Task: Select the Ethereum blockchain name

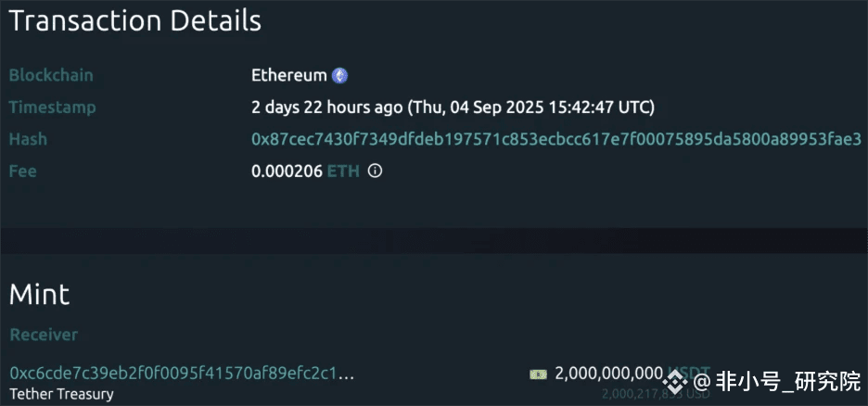Action: click(289, 76)
